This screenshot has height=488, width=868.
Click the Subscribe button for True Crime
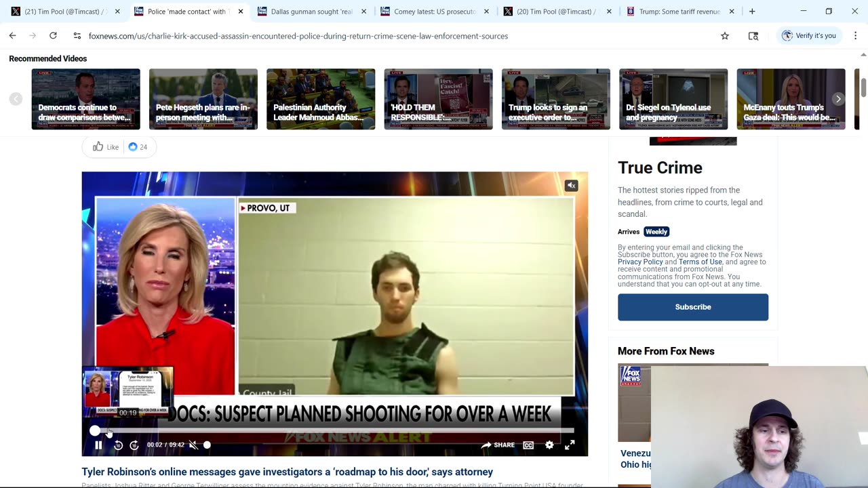[x=693, y=307]
